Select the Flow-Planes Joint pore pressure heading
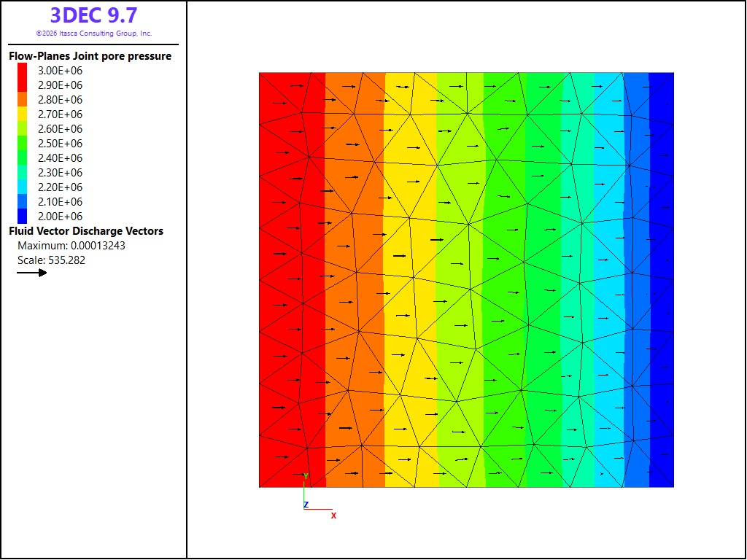Viewport: 747px width, 560px height. pyautogui.click(x=90, y=56)
